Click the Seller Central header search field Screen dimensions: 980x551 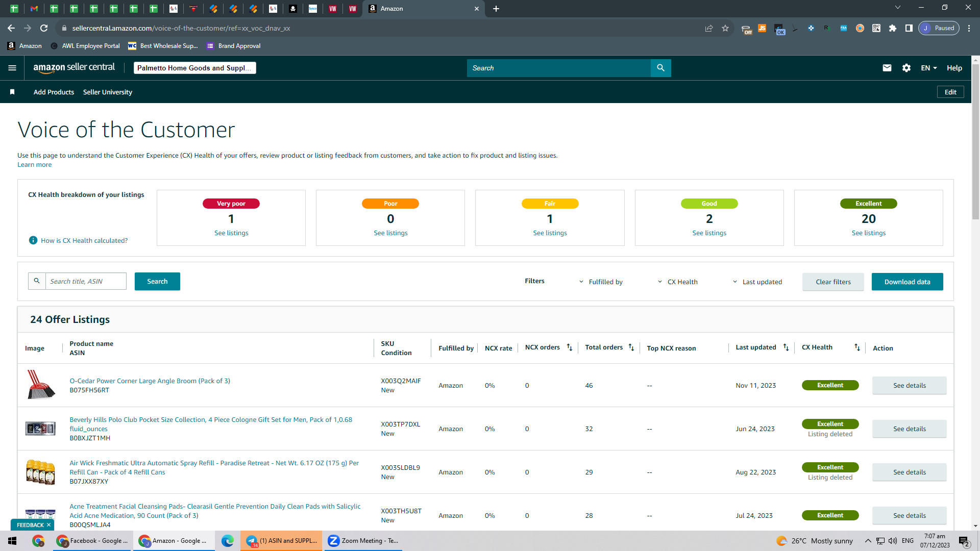559,68
